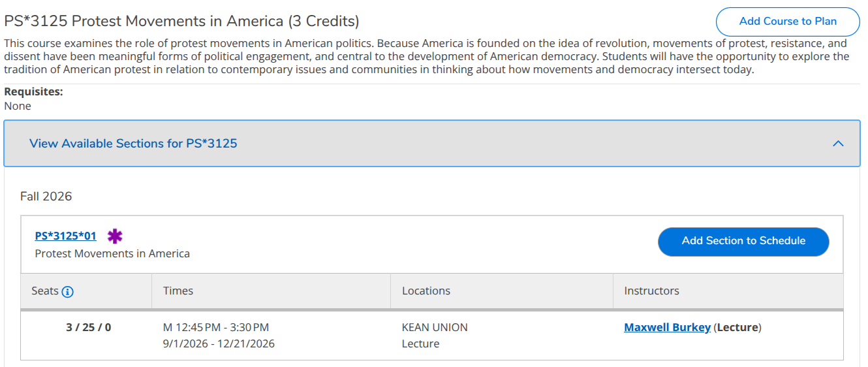The height and width of the screenshot is (367, 868).
Task: Click the section subtitle under PS*3125*01
Action: pyautogui.click(x=112, y=253)
